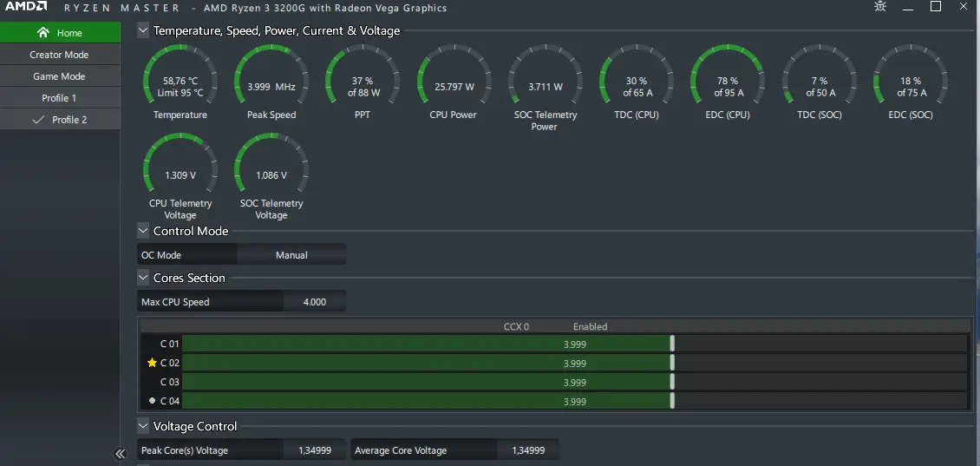Click the C 03 core label
The image size is (980, 466).
169,382
